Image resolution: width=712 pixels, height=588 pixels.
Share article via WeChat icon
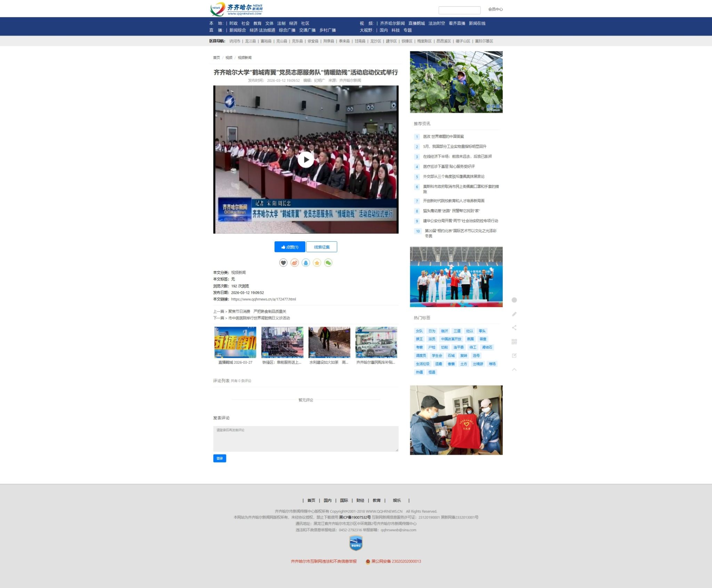pos(328,263)
